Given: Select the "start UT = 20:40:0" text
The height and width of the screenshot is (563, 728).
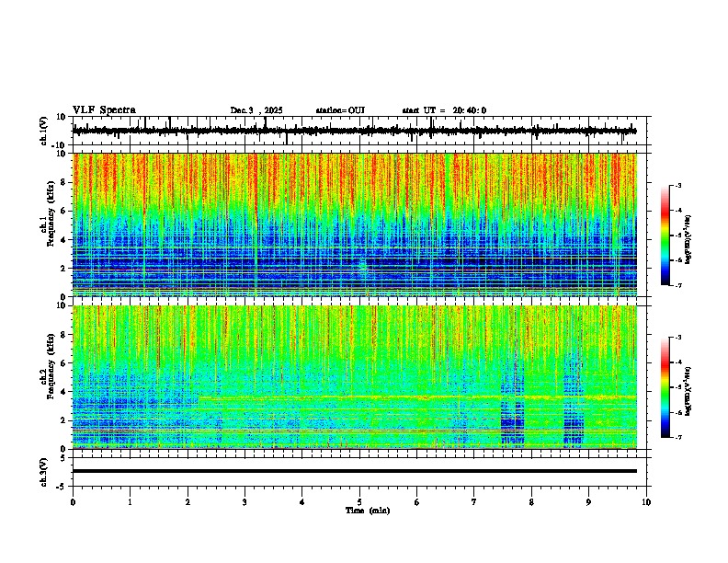Looking at the screenshot, I should pos(444,110).
